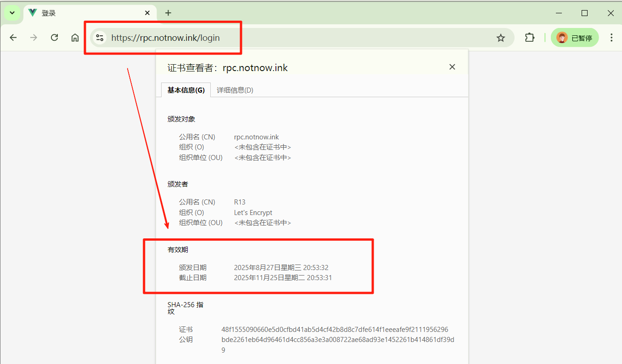Image resolution: width=622 pixels, height=364 pixels.
Task: Open a new tab
Action: (168, 13)
